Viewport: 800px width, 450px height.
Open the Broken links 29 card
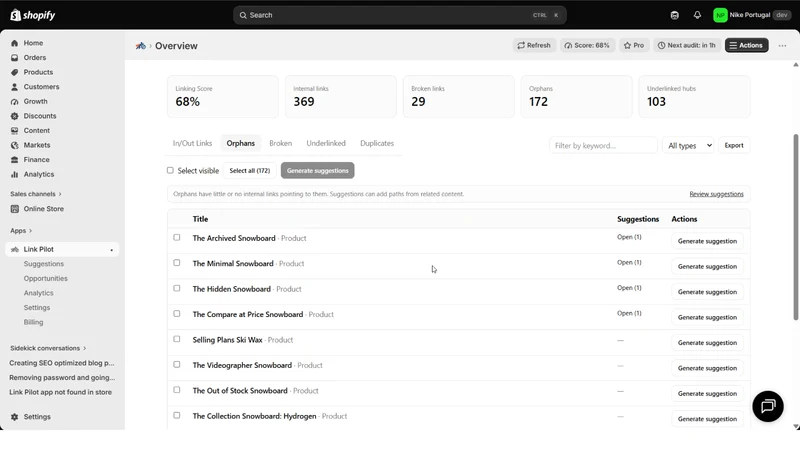coord(459,96)
